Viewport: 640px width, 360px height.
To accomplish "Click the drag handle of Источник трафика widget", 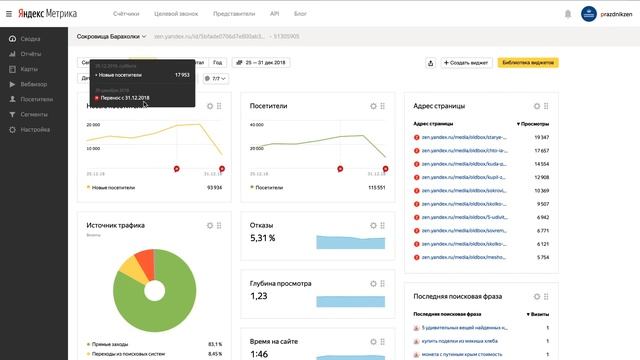I will pos(219,225).
